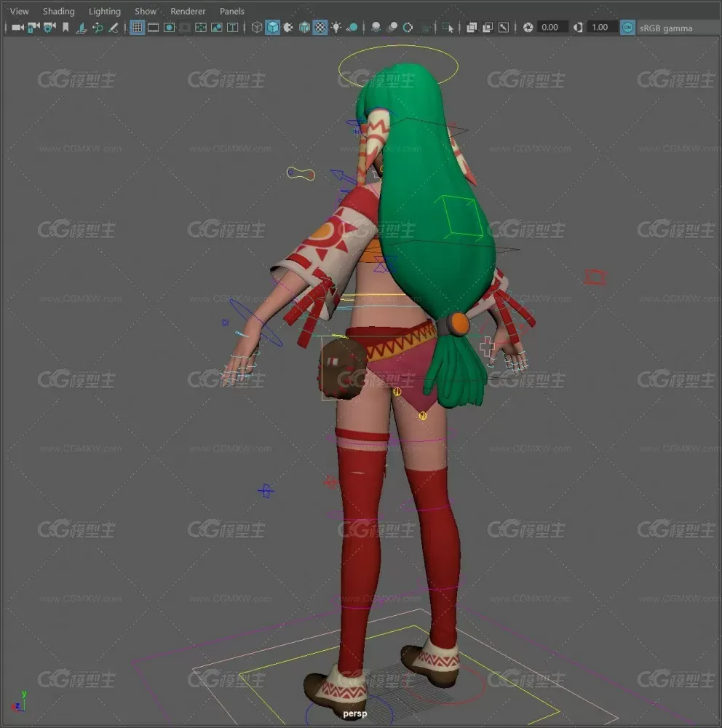
Task: Toggle Multisample Anti-aliasing ring icon
Action: point(408,28)
